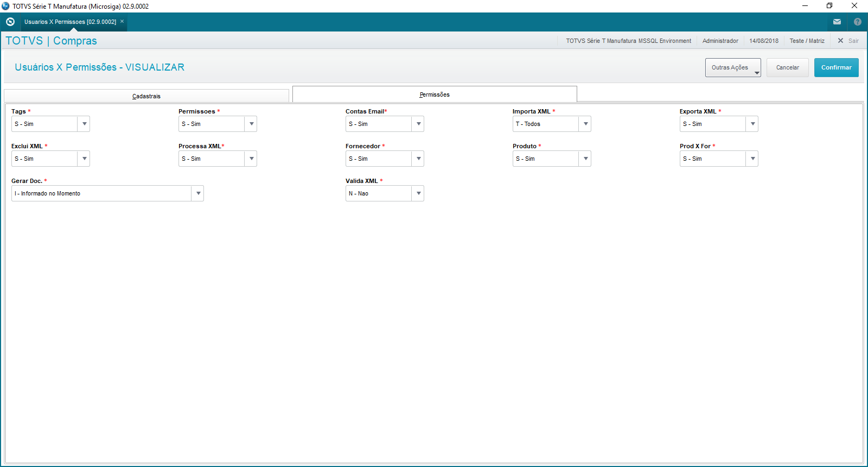Viewport: 868px width, 467px height.
Task: Close the Usuarios X Permissoes tab
Action: click(x=122, y=22)
